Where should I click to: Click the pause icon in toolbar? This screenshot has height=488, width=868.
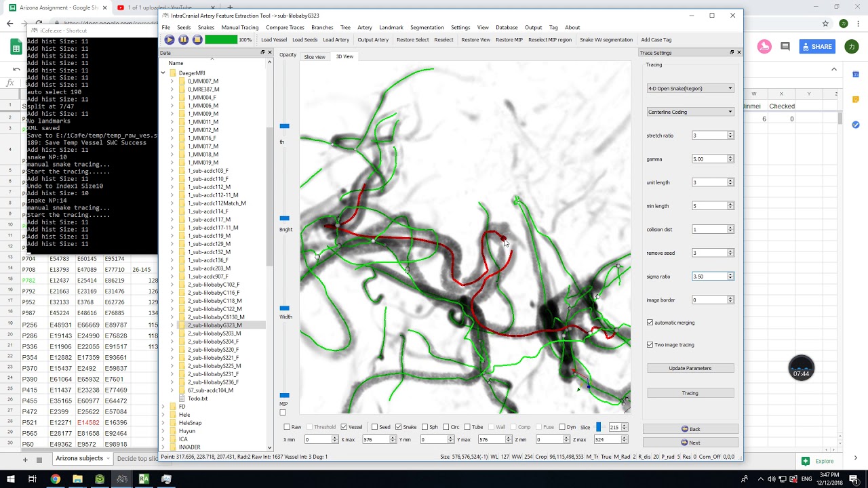(184, 40)
